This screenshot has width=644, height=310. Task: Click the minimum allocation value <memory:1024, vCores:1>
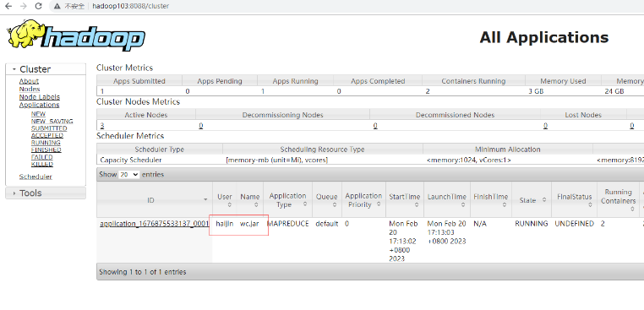469,160
